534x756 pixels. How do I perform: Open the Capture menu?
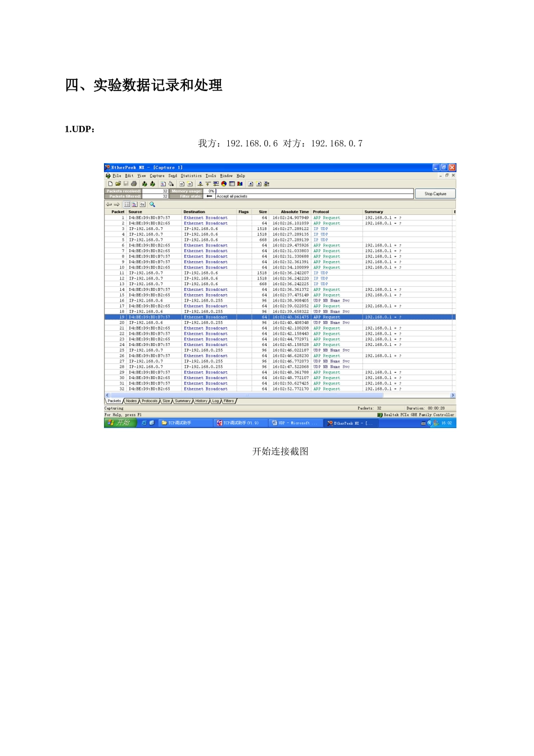(157, 175)
